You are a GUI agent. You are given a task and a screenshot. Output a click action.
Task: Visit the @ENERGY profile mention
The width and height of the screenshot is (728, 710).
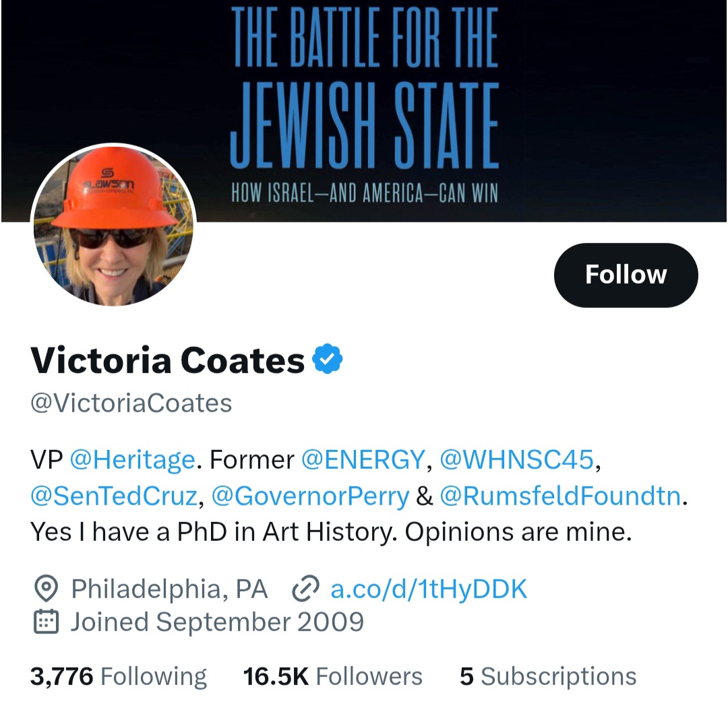point(363,460)
